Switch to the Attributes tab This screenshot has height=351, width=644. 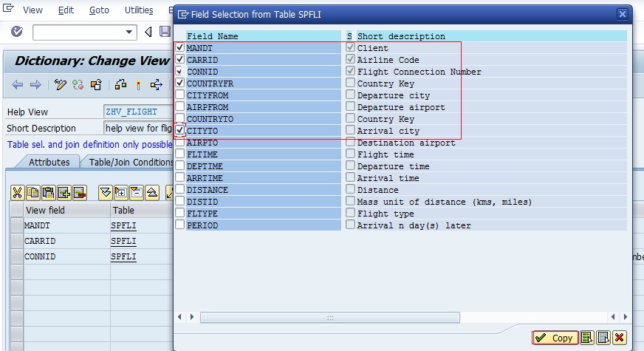[x=49, y=162]
